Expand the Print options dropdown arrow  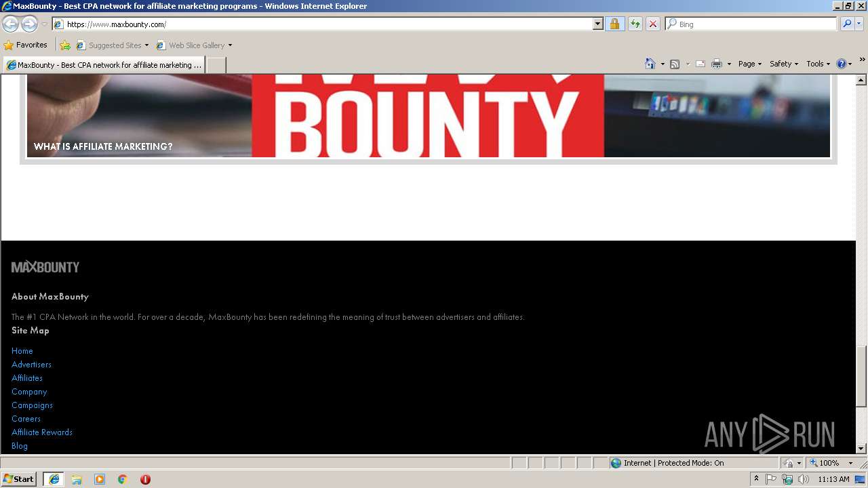click(729, 64)
